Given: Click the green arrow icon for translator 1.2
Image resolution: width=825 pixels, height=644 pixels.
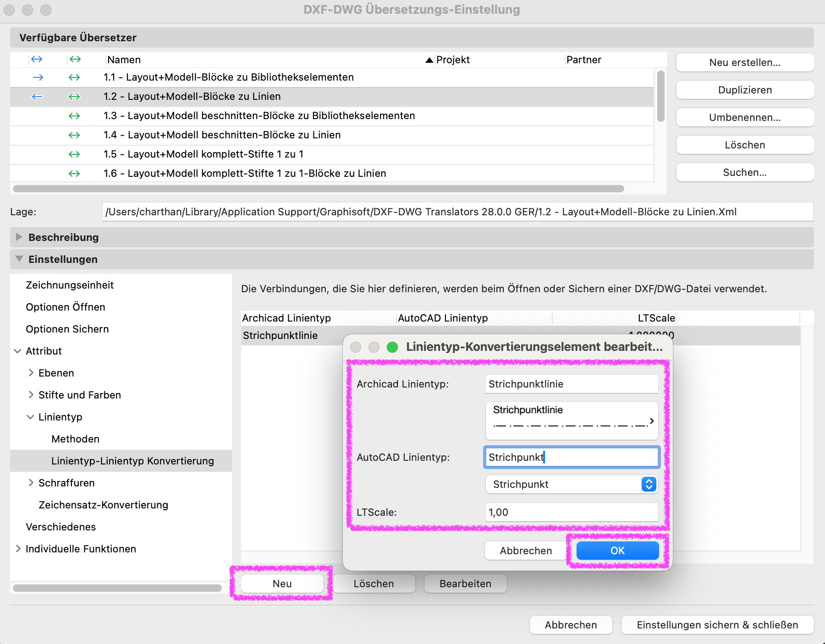Looking at the screenshot, I should (74, 97).
